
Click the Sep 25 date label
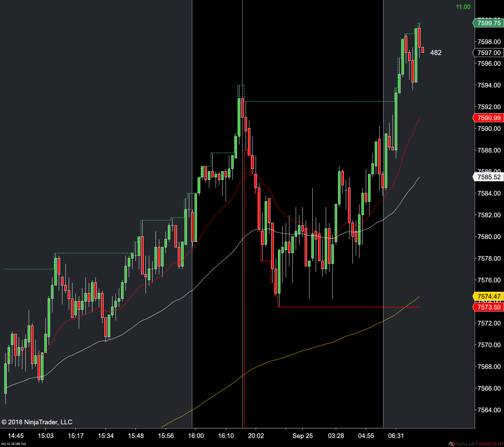point(303,436)
